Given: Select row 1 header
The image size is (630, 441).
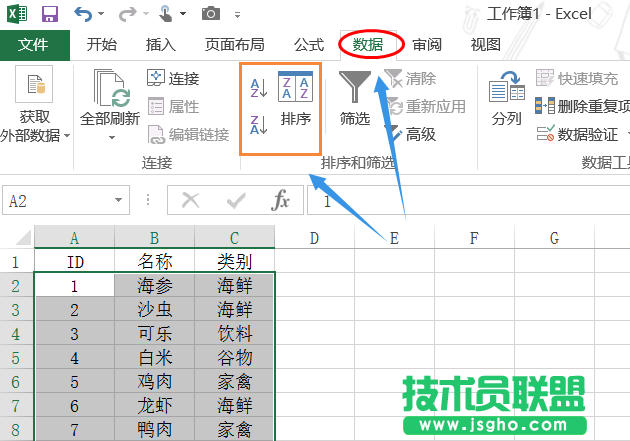Looking at the screenshot, I should 16,261.
